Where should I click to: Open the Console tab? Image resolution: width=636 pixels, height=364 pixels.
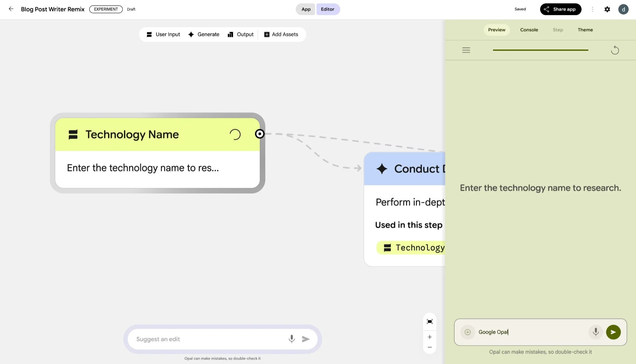coord(529,30)
